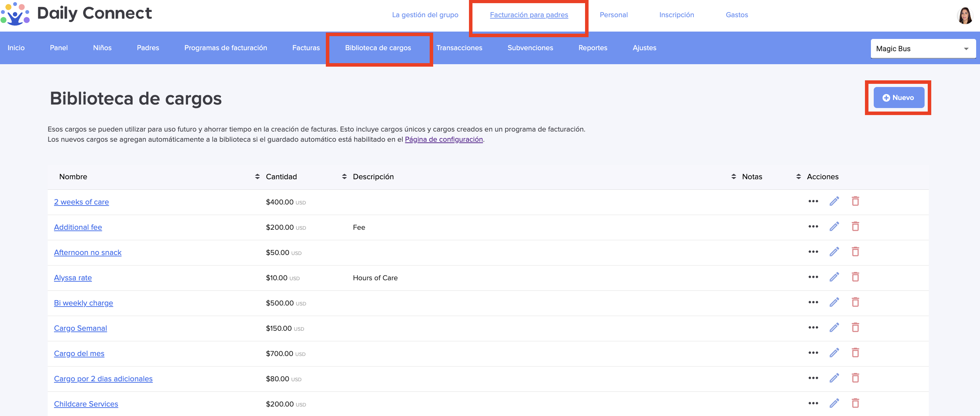Open the Página de configuración link
The image size is (980, 416).
pos(444,139)
